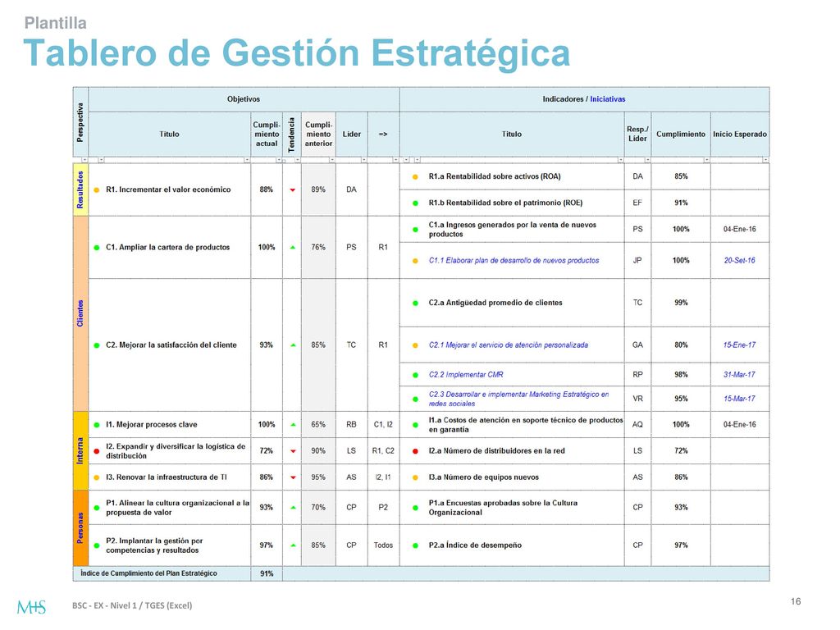
Task: Click the 31-Mar-17 start date cell
Action: (x=740, y=374)
